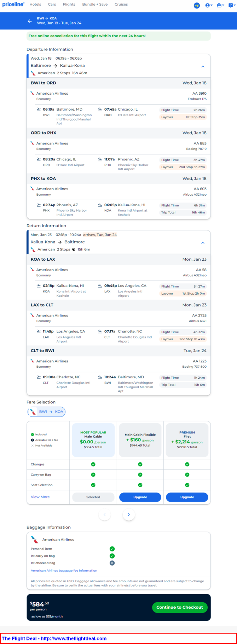
Task: Go back using the header arrow
Action: 30,21
